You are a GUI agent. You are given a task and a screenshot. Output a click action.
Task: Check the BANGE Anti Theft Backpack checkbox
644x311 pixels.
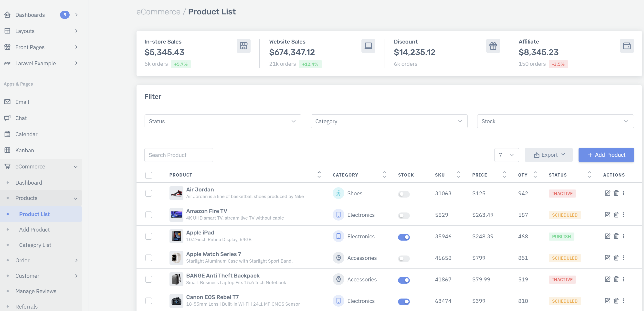click(x=148, y=279)
